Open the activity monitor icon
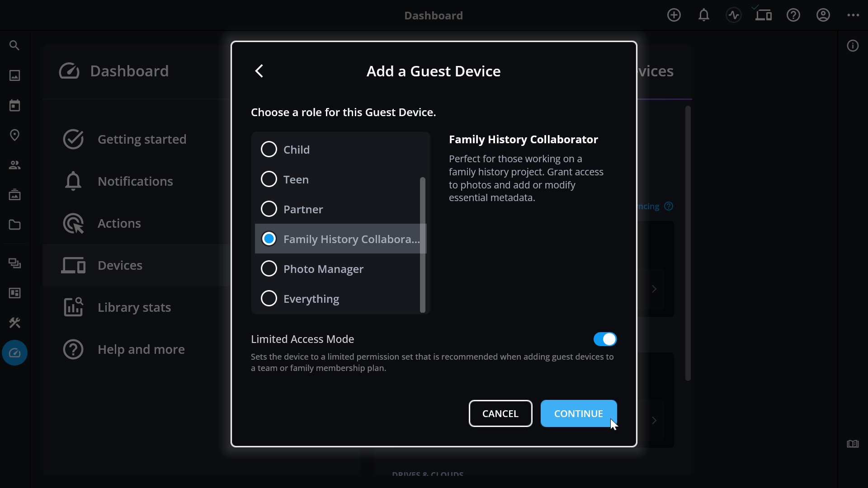Screen dimensions: 868x488 pos(733,15)
